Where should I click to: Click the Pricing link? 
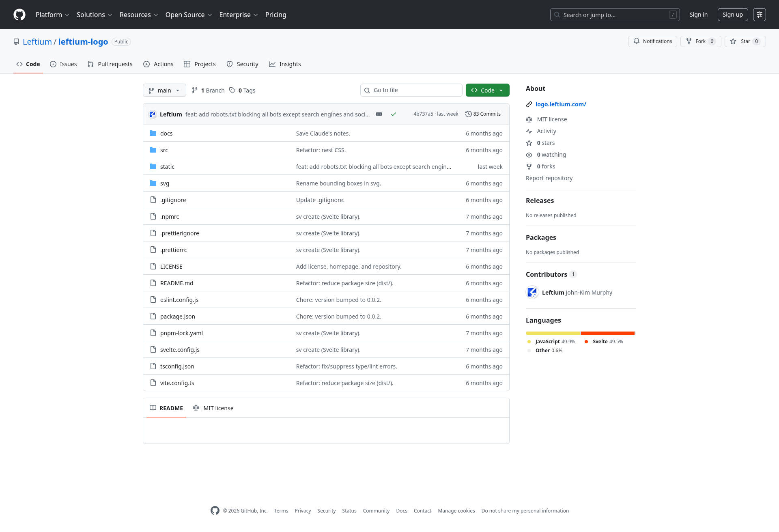tap(276, 15)
